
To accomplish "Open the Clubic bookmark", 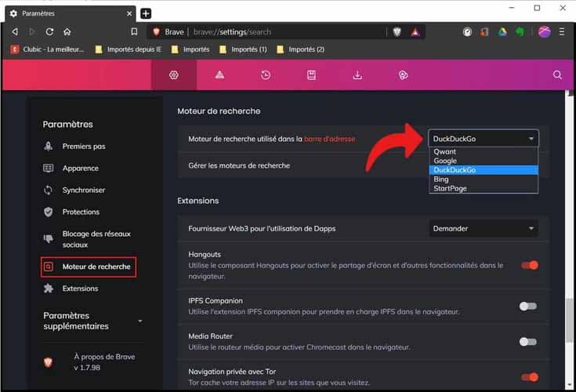I will click(x=47, y=49).
